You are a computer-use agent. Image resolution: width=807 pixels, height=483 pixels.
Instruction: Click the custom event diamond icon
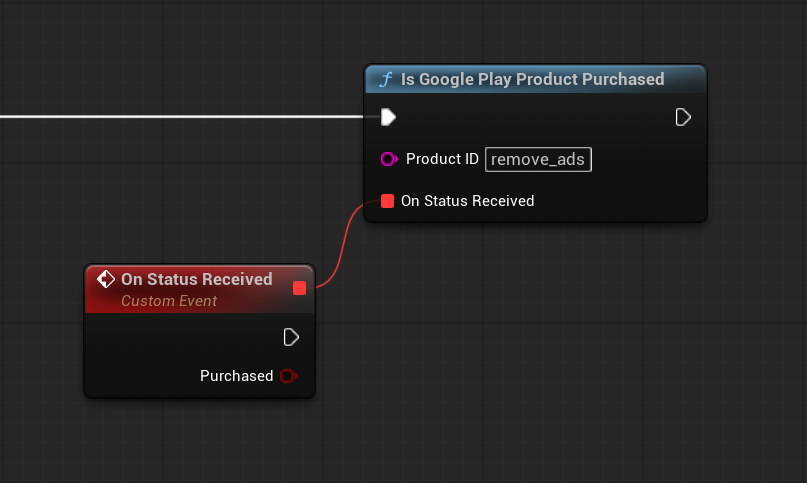click(x=106, y=279)
